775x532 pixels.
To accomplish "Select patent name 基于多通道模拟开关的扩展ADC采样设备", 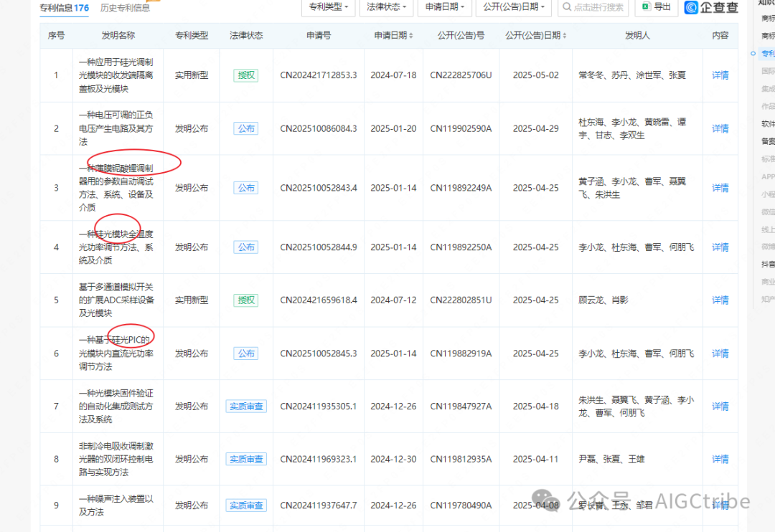I will [x=116, y=300].
